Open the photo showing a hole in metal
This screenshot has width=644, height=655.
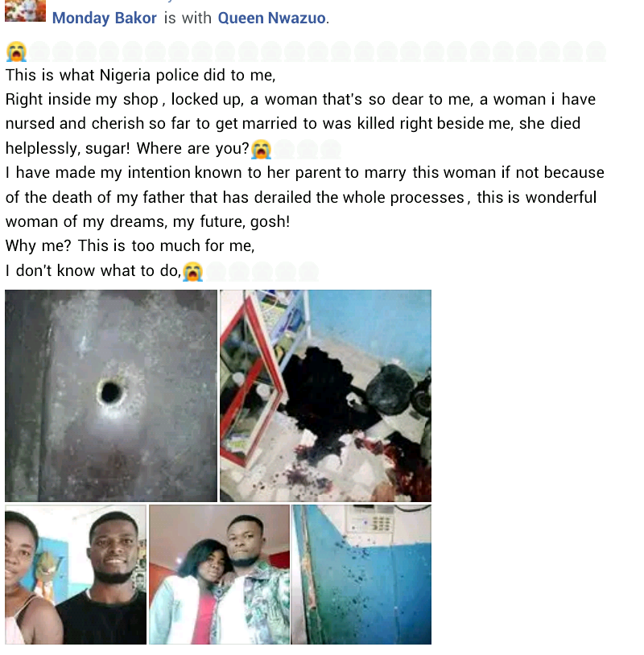click(111, 396)
